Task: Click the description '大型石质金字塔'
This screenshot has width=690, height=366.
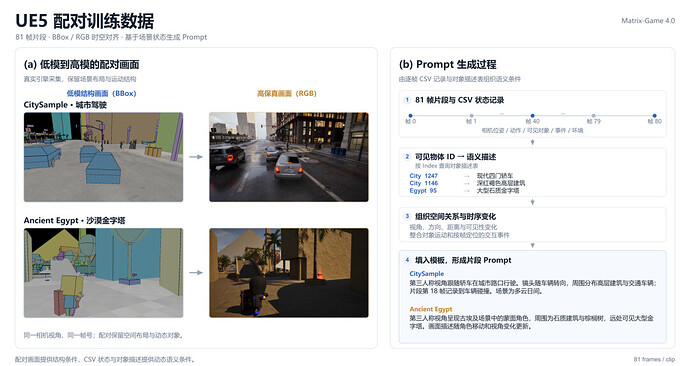Action: click(498, 190)
